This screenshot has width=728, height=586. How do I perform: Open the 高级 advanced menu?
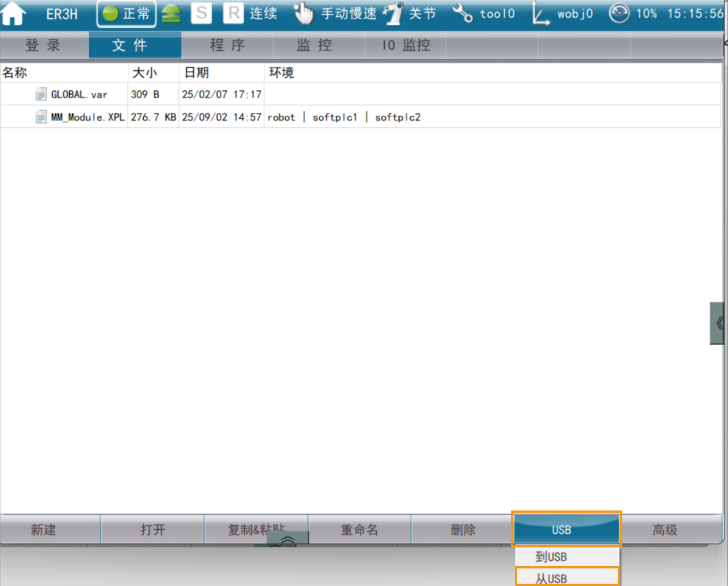pyautogui.click(x=664, y=530)
